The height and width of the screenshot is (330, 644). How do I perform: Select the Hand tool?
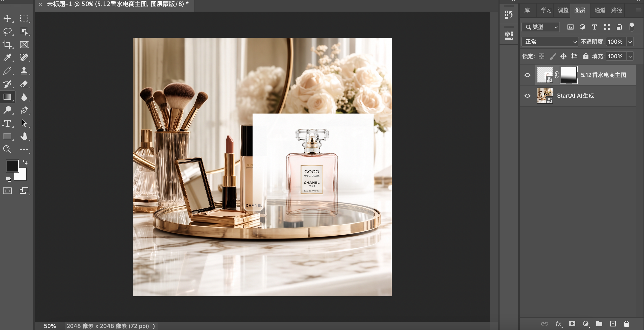point(24,136)
